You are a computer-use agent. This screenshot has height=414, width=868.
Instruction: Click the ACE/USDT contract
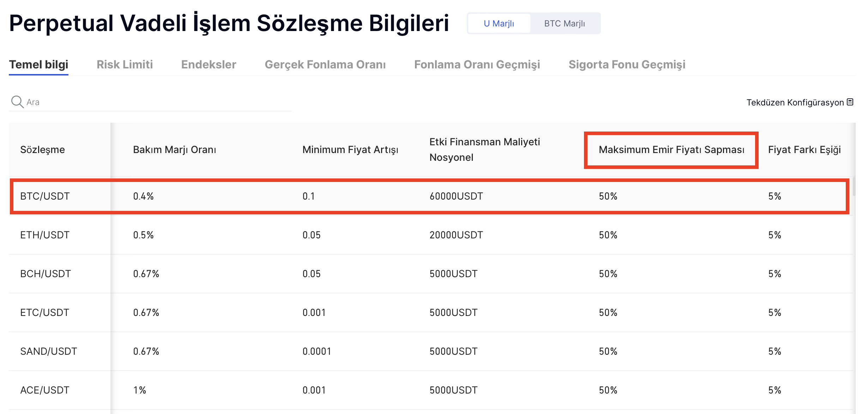(45, 390)
